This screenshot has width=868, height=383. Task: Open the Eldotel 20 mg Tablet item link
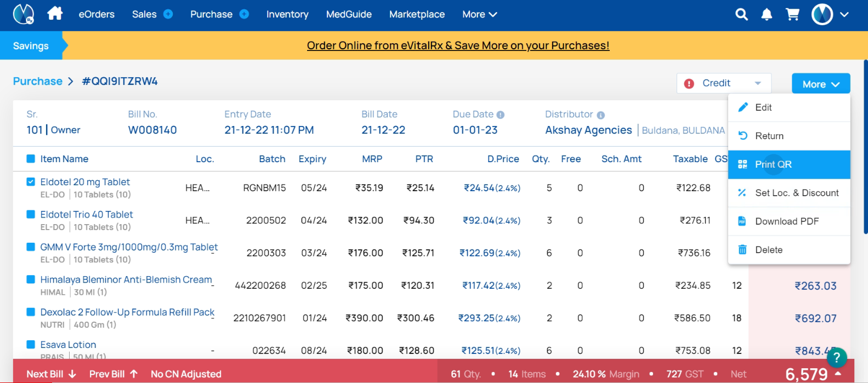click(85, 182)
